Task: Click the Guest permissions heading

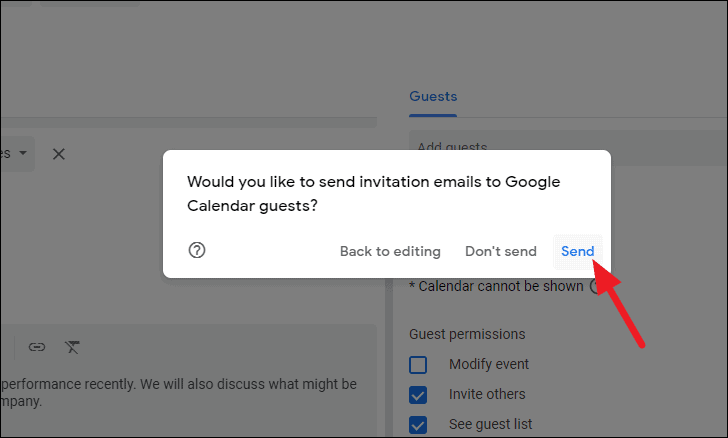Action: coord(467,334)
